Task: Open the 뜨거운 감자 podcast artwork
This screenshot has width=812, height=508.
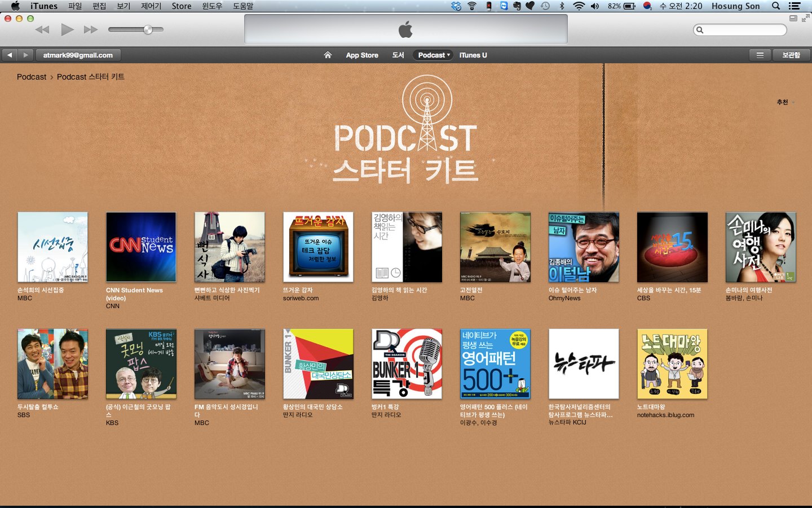Action: click(x=318, y=247)
